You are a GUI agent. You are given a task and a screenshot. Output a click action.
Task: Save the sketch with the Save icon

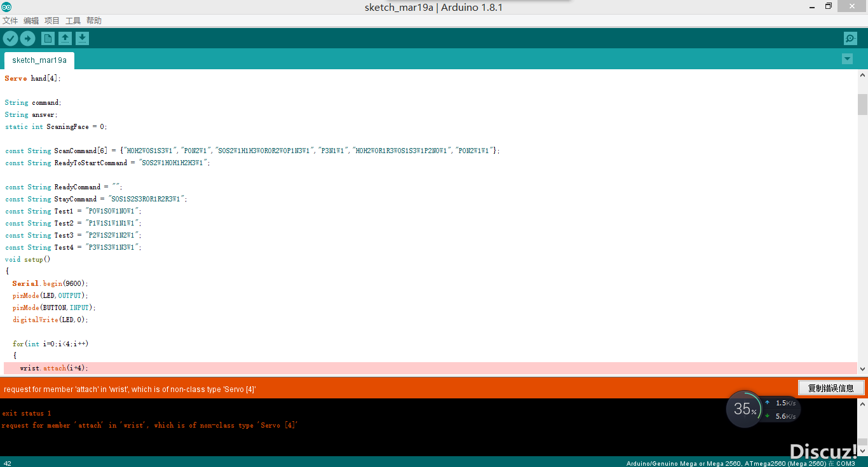pyautogui.click(x=82, y=39)
